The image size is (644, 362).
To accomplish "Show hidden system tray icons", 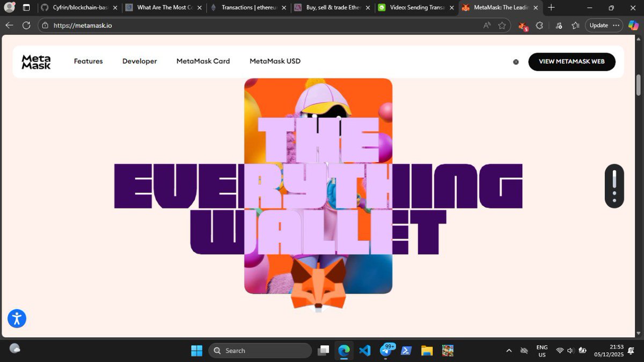I will point(509,351).
